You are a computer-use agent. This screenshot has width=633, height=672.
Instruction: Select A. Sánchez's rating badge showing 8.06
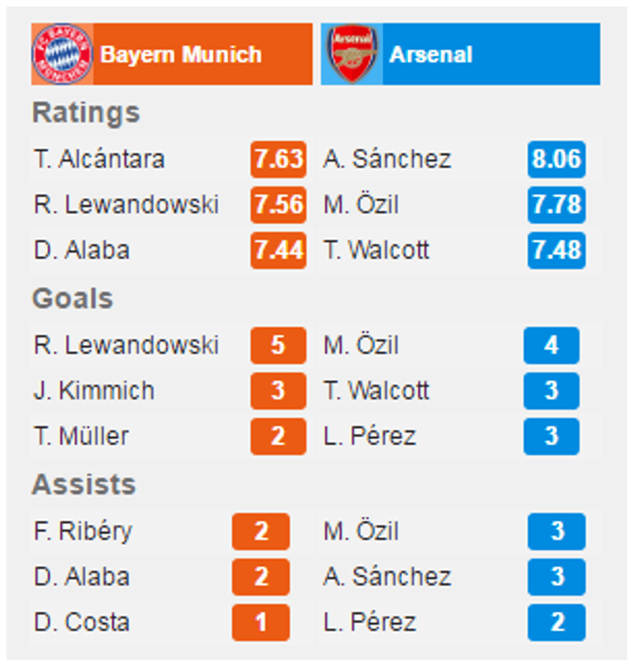coord(556,159)
